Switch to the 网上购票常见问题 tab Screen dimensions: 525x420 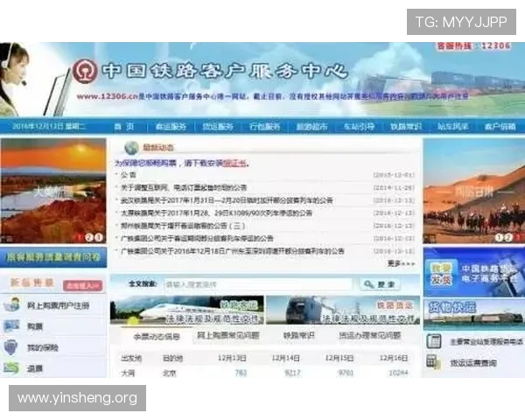point(228,335)
